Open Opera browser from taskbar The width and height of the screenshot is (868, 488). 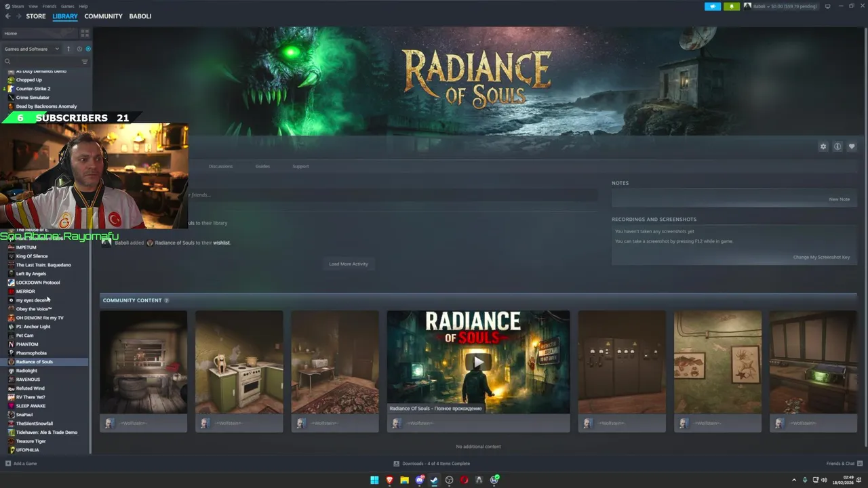coord(464,480)
